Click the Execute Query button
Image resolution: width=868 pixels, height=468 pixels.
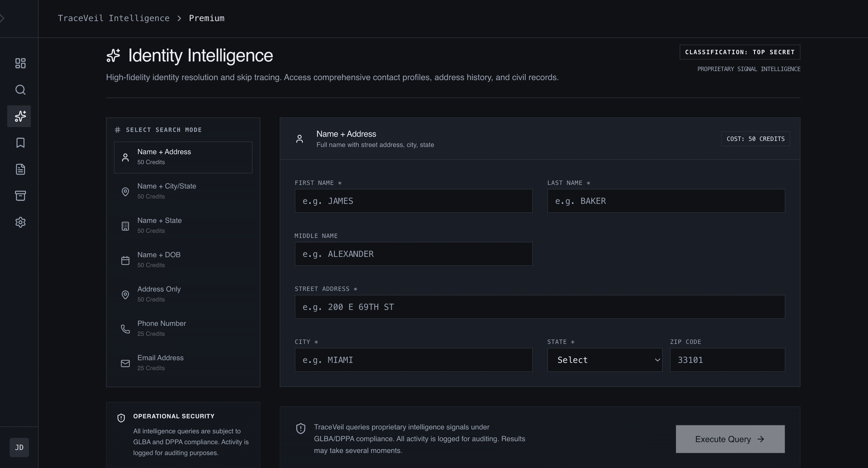point(730,439)
